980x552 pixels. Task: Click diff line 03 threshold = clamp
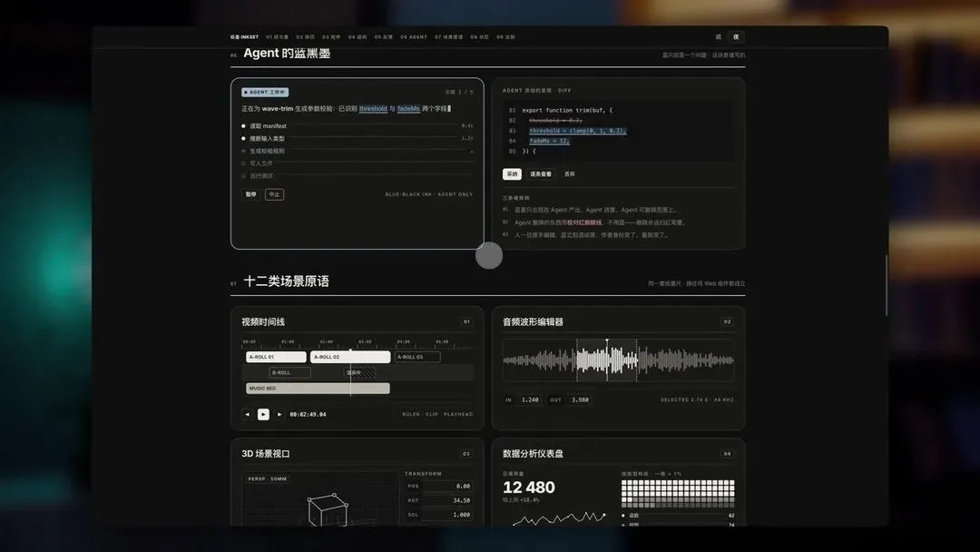pyautogui.click(x=577, y=131)
